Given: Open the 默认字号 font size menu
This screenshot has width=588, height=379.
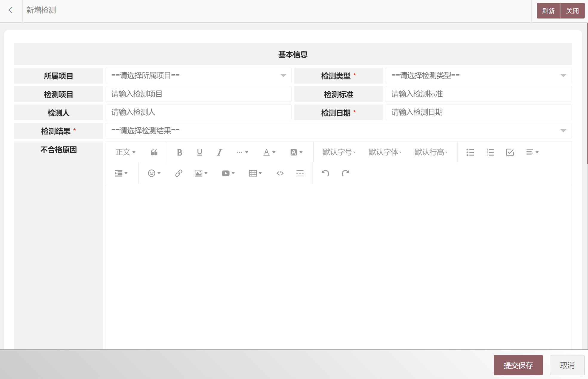Looking at the screenshot, I should point(339,152).
